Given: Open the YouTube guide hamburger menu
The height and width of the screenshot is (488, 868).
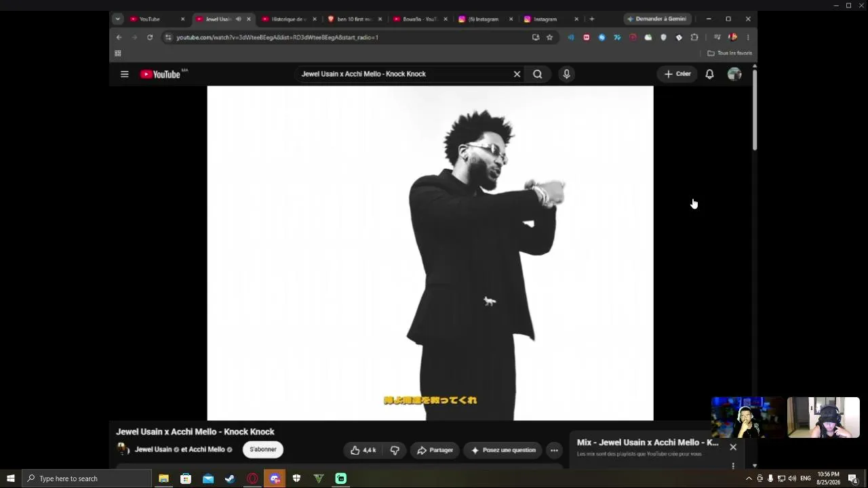Looking at the screenshot, I should (125, 74).
